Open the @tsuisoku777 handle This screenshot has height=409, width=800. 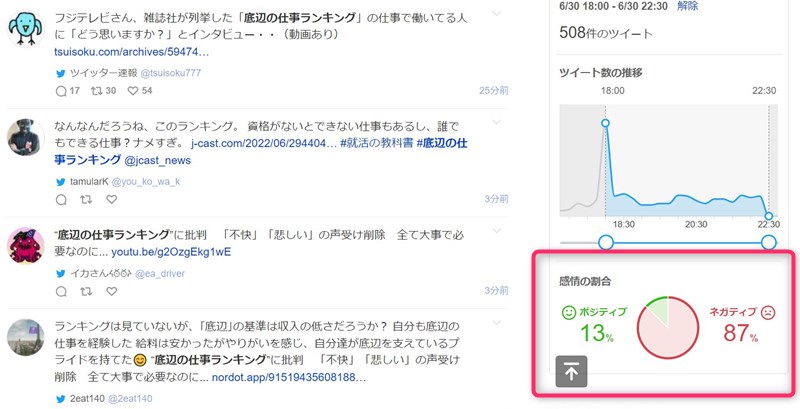(x=170, y=73)
